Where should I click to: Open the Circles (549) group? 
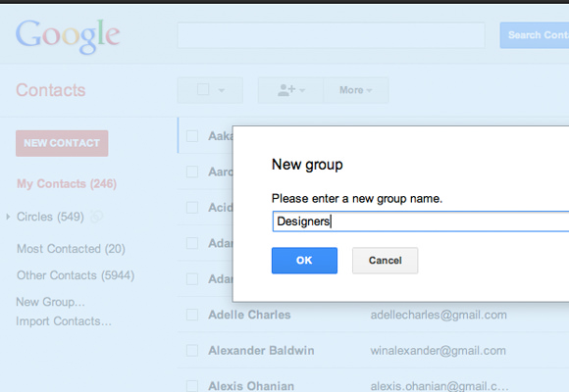click(x=50, y=217)
